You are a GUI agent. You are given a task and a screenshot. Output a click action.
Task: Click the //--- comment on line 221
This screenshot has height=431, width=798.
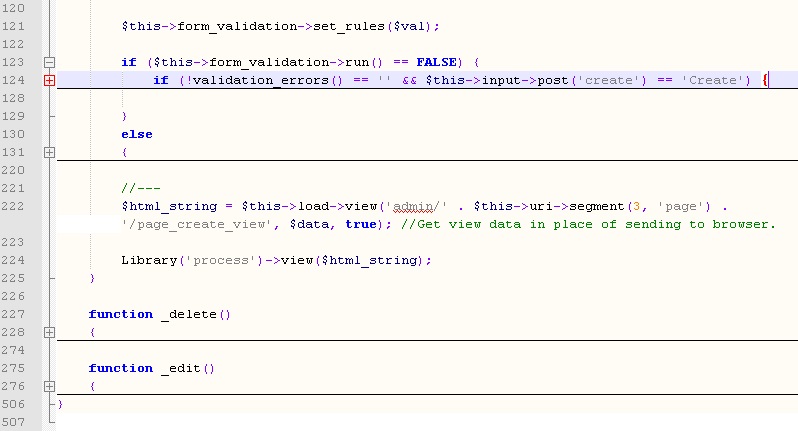[x=141, y=188]
